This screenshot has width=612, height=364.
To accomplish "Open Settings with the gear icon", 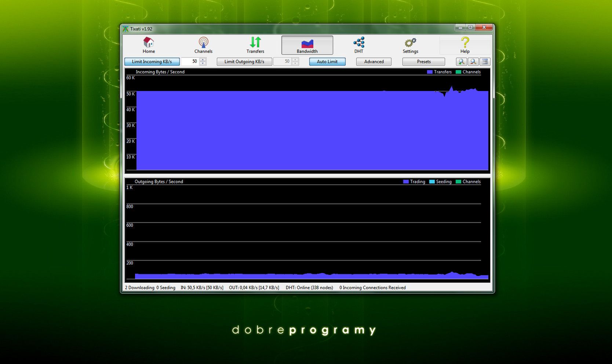I will click(410, 45).
